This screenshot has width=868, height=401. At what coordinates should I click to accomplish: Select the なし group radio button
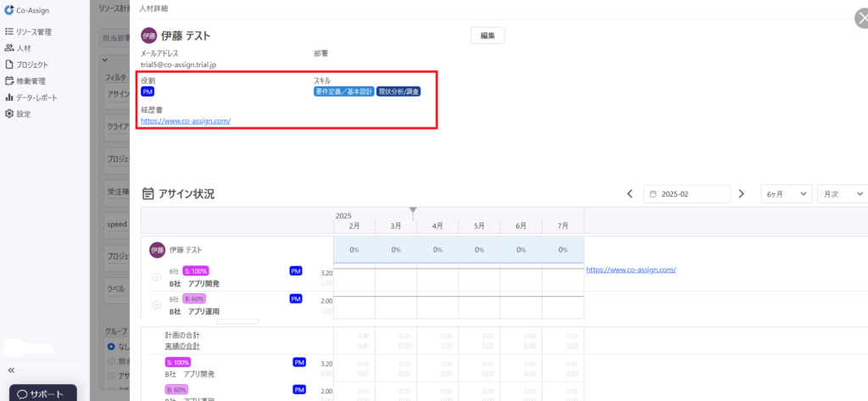coord(111,347)
